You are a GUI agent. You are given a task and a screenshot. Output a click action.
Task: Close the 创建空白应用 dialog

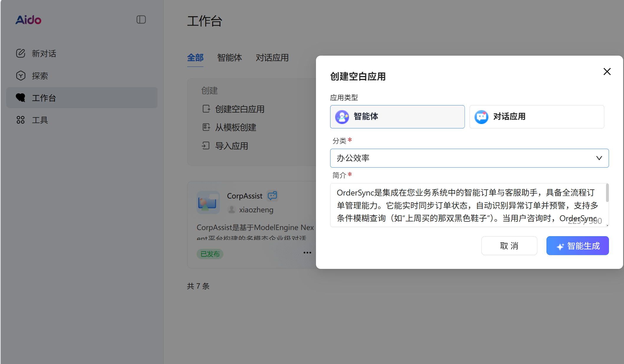(607, 72)
